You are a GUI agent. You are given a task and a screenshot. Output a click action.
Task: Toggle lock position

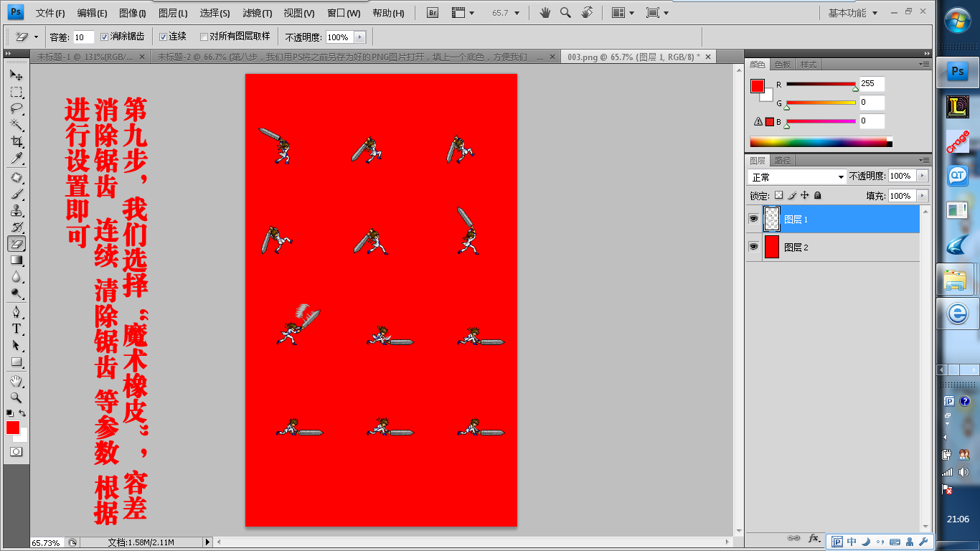point(805,195)
